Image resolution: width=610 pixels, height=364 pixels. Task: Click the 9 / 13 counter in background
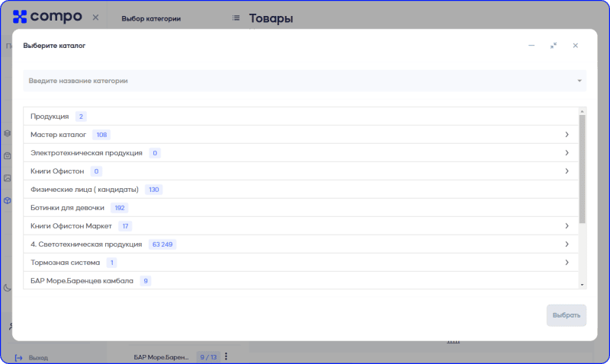[208, 357]
